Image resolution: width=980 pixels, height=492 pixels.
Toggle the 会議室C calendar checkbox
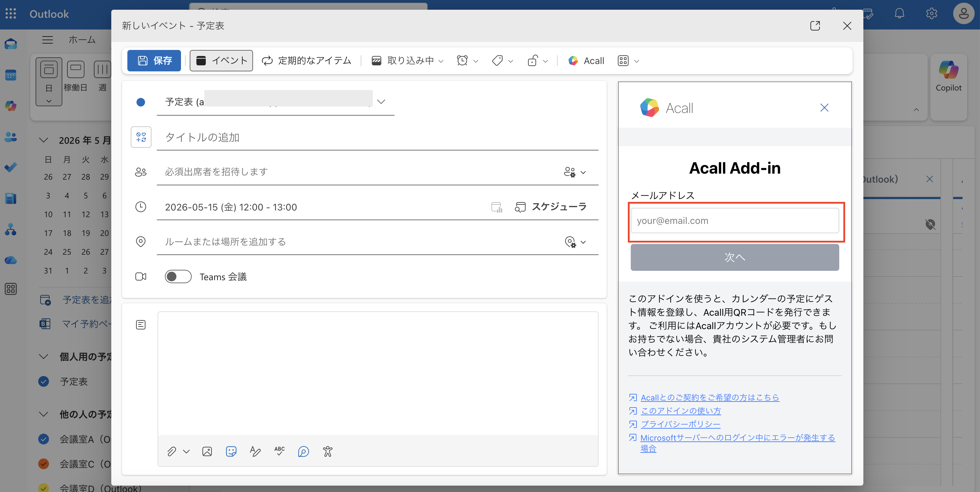click(x=44, y=464)
